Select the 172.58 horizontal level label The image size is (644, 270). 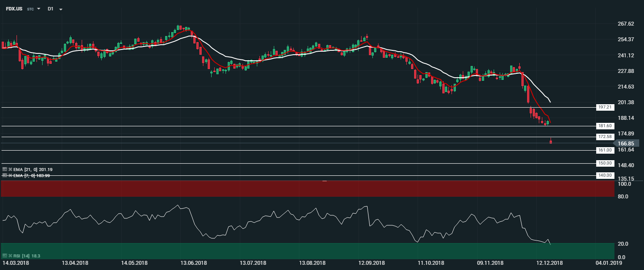pos(605,137)
